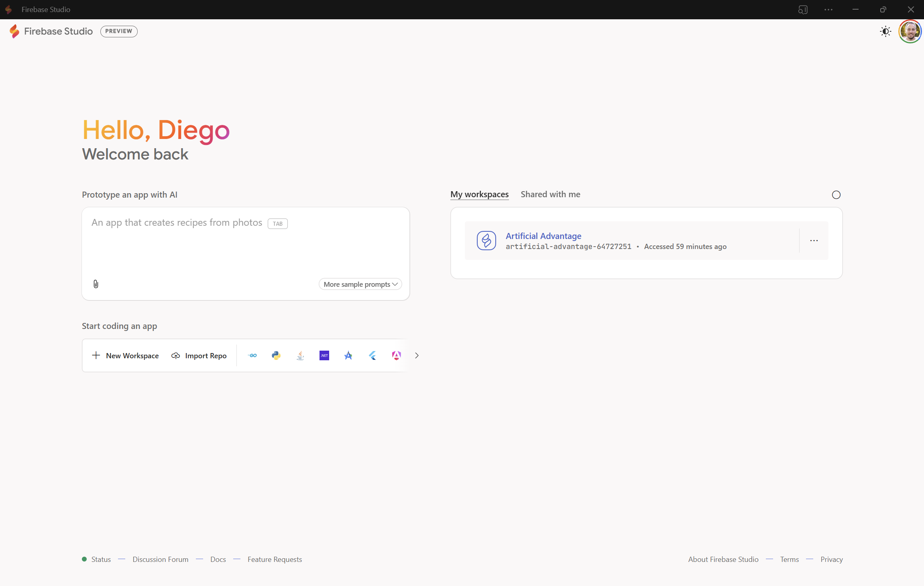Switch to Shared with me tab

[550, 194]
